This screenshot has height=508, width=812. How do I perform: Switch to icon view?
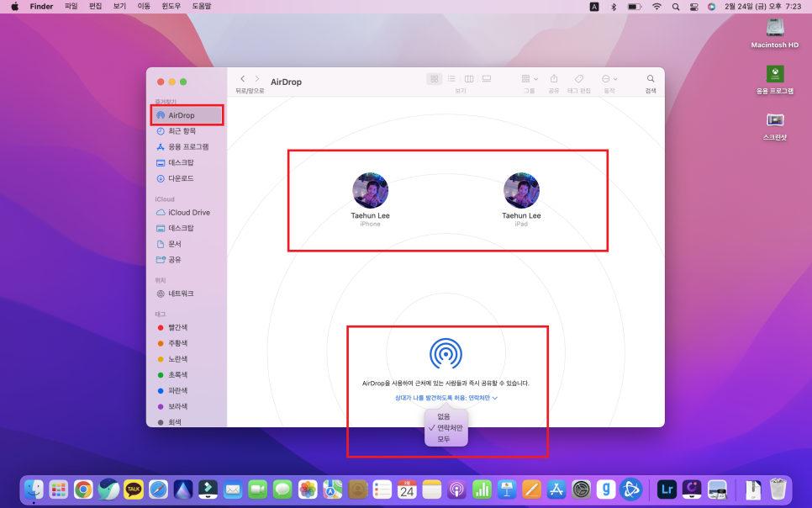click(435, 79)
